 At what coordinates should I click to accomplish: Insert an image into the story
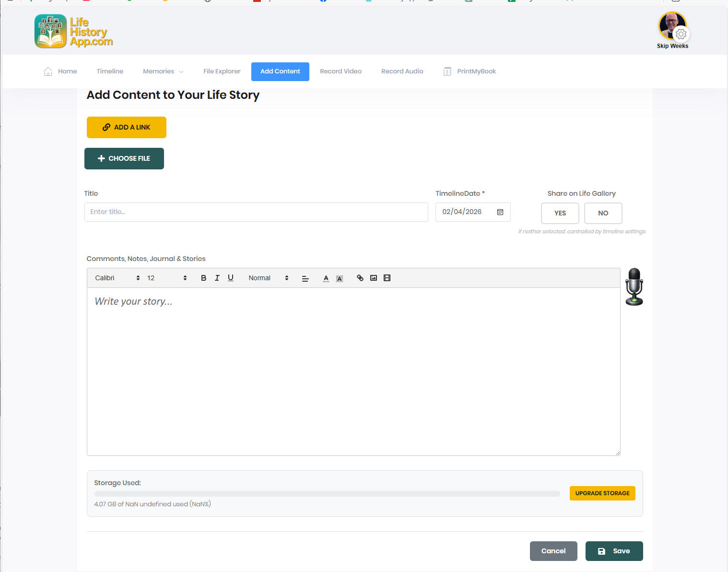tap(374, 278)
